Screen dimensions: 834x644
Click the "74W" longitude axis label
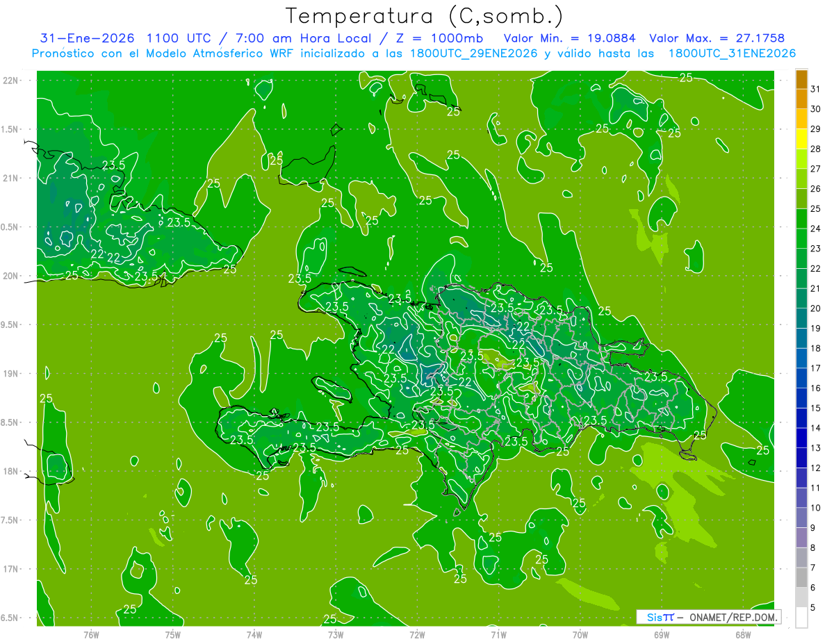(x=254, y=634)
